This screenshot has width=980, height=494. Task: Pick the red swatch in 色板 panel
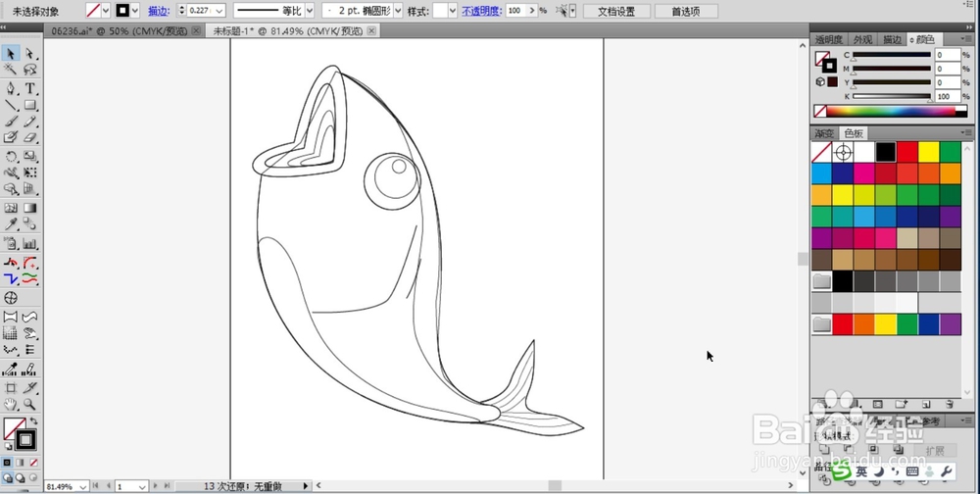pos(906,152)
